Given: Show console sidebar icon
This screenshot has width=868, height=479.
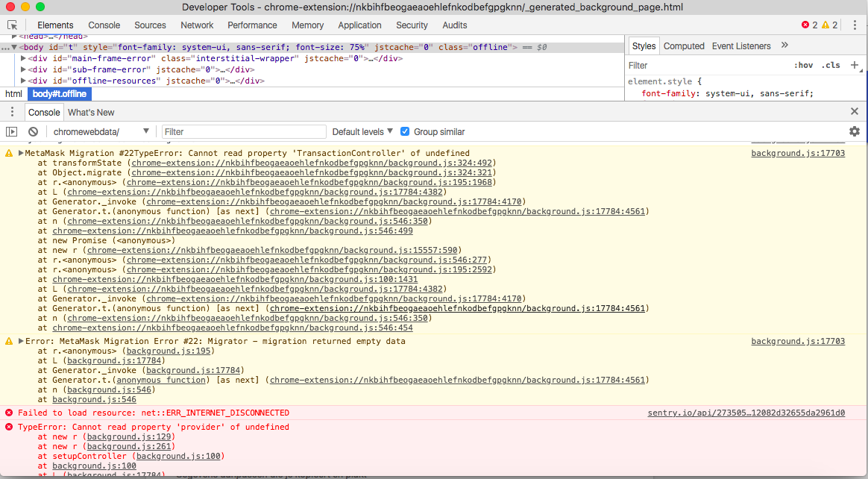Looking at the screenshot, I should coord(12,132).
